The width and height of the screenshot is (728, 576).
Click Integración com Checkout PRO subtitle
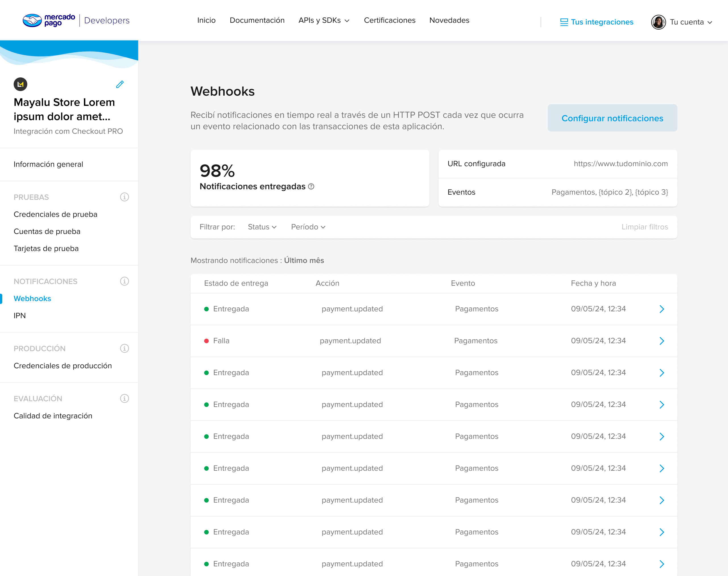pos(68,131)
